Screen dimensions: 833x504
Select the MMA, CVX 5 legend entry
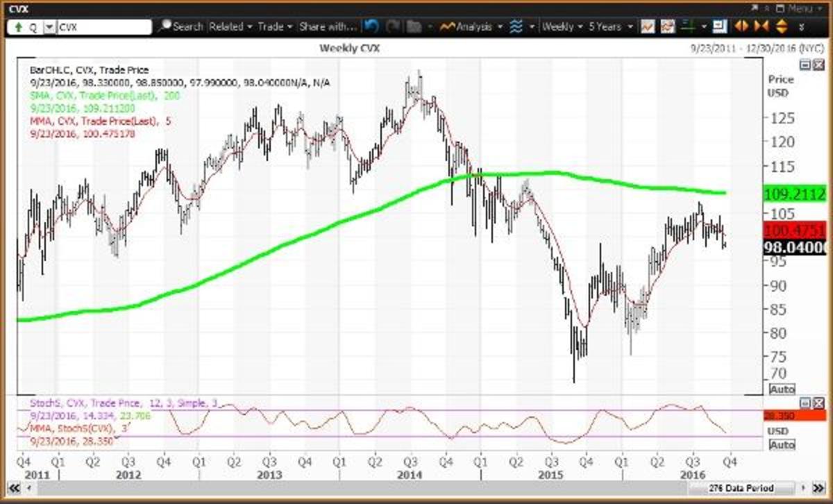pos(99,121)
